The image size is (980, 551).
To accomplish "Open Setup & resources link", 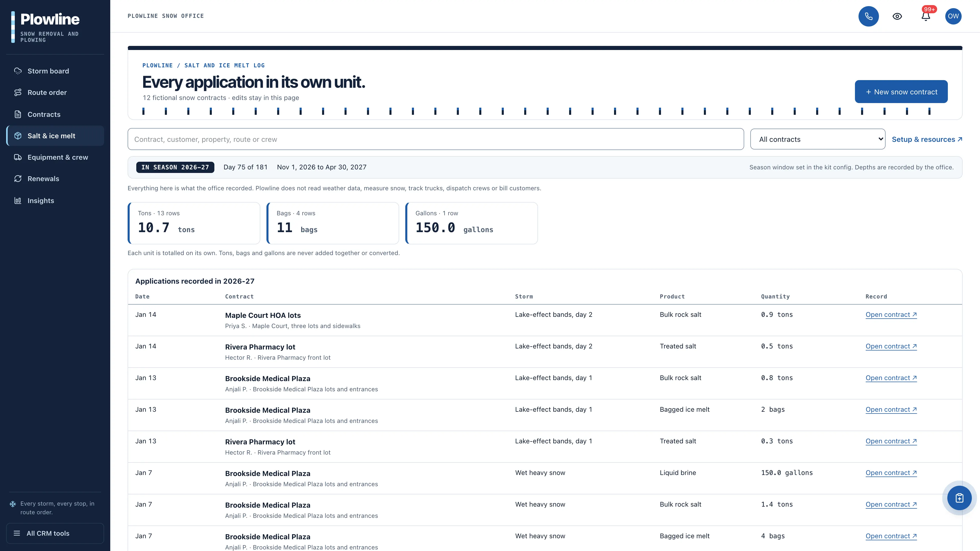I will (x=927, y=139).
